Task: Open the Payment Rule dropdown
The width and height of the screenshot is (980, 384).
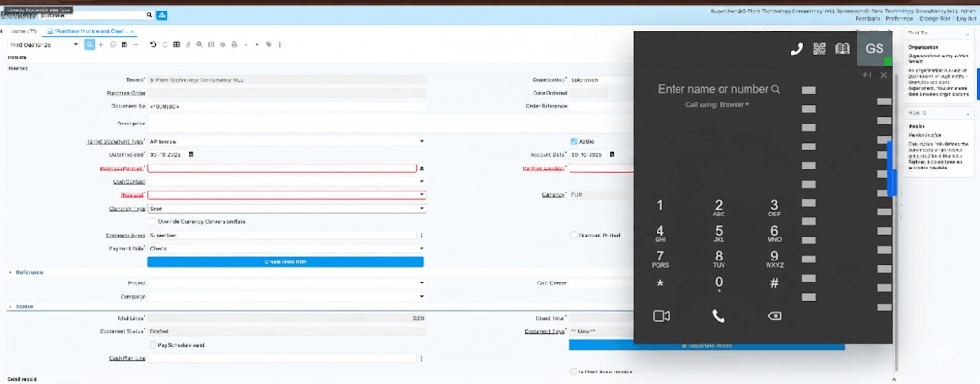Action: [422, 248]
